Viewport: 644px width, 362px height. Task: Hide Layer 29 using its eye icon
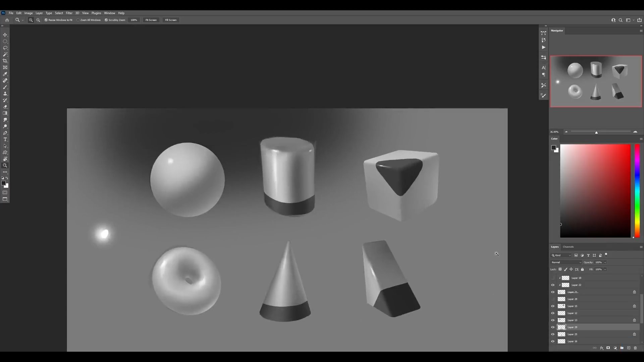point(553,327)
